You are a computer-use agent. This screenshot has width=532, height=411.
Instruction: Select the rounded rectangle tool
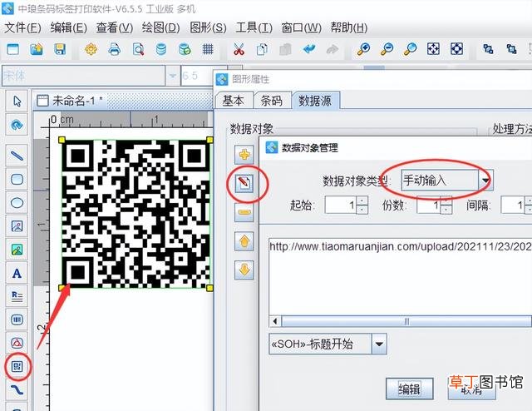[x=17, y=180]
